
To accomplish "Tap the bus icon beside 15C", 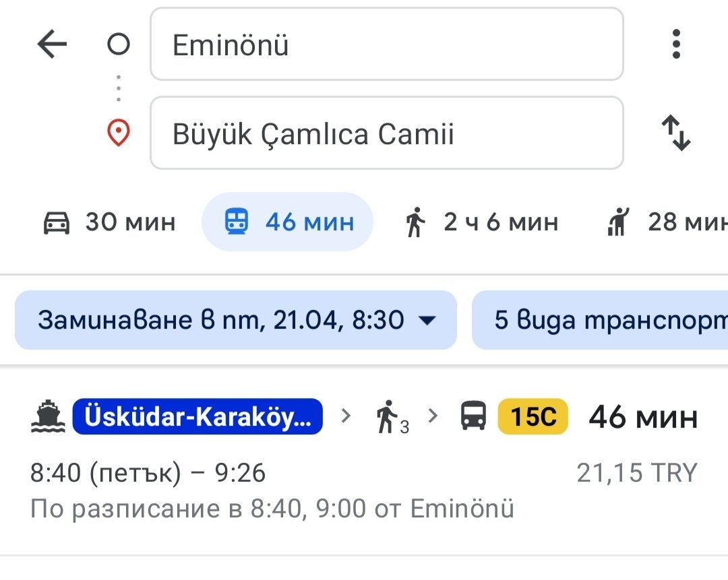I will pyautogui.click(x=474, y=416).
